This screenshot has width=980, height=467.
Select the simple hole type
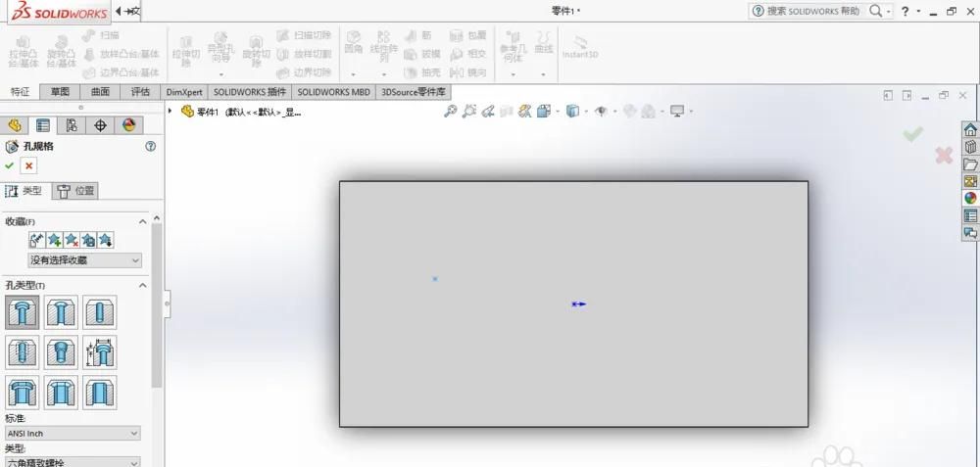coord(99,312)
